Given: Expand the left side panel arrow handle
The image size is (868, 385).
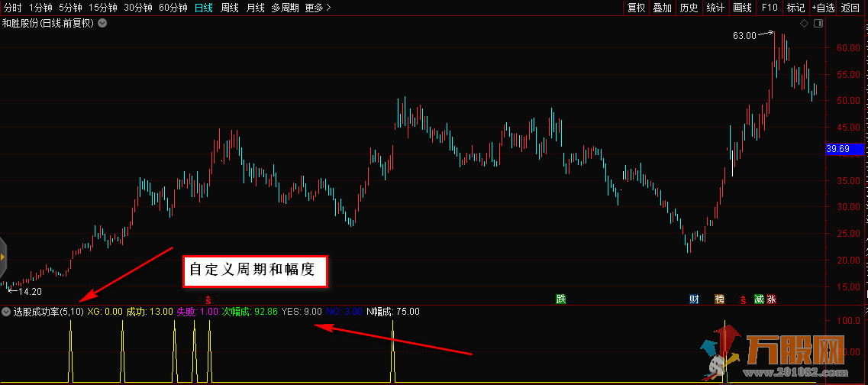Looking at the screenshot, I should pos(3,259).
